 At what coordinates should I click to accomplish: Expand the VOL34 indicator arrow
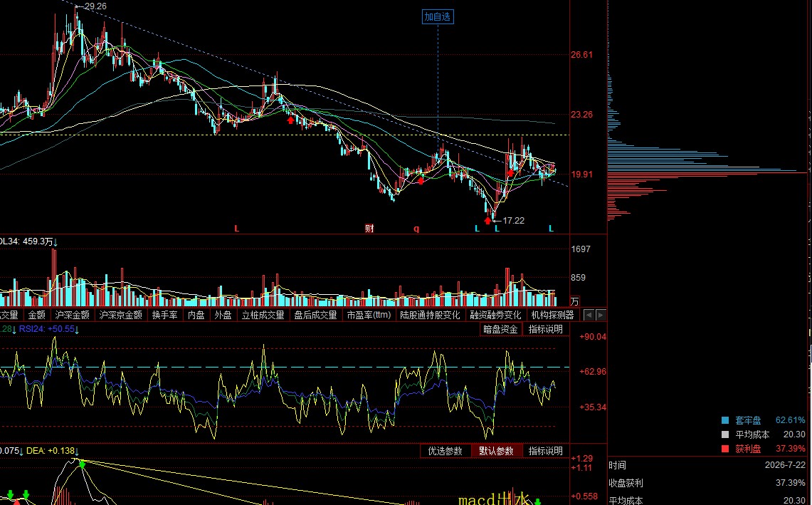[56, 242]
